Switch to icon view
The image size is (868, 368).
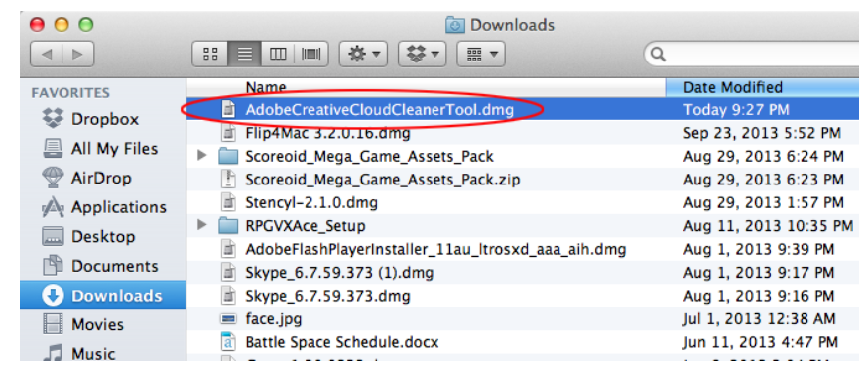209,55
